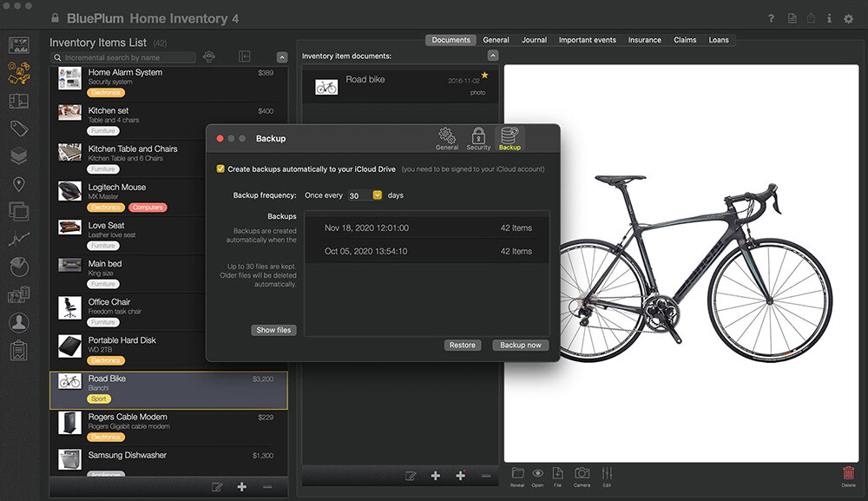
Task: Select the Road bike document thumbnail
Action: click(326, 87)
